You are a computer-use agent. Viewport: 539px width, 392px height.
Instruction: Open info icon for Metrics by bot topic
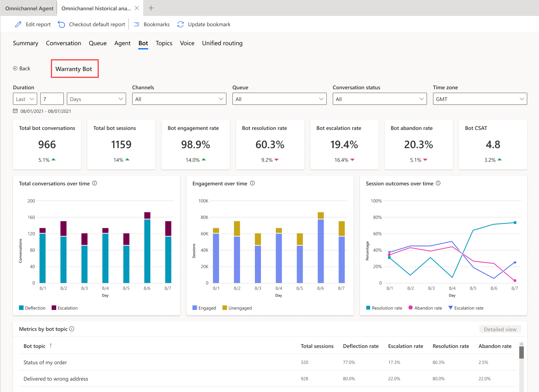[x=72, y=329]
